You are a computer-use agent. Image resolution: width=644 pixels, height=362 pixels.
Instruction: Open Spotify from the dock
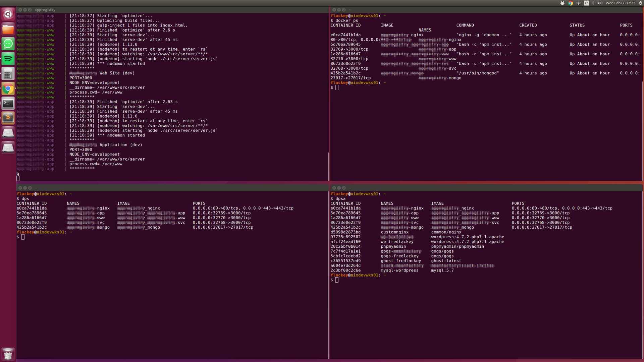[x=8, y=59]
